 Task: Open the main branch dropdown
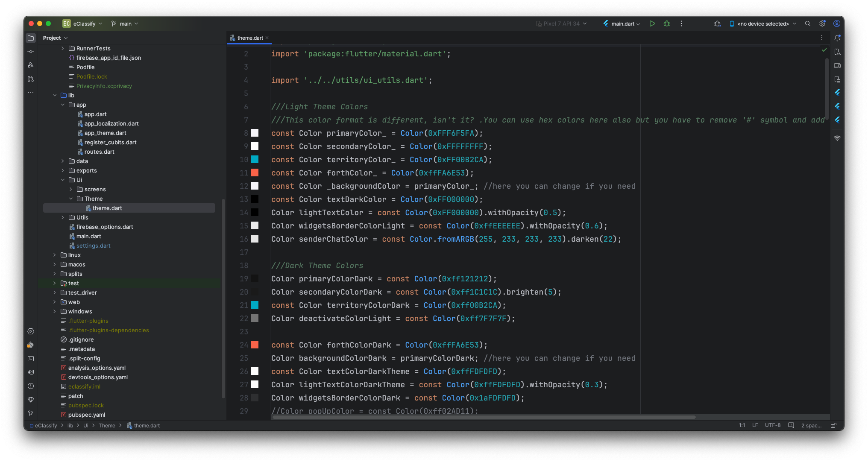(125, 23)
